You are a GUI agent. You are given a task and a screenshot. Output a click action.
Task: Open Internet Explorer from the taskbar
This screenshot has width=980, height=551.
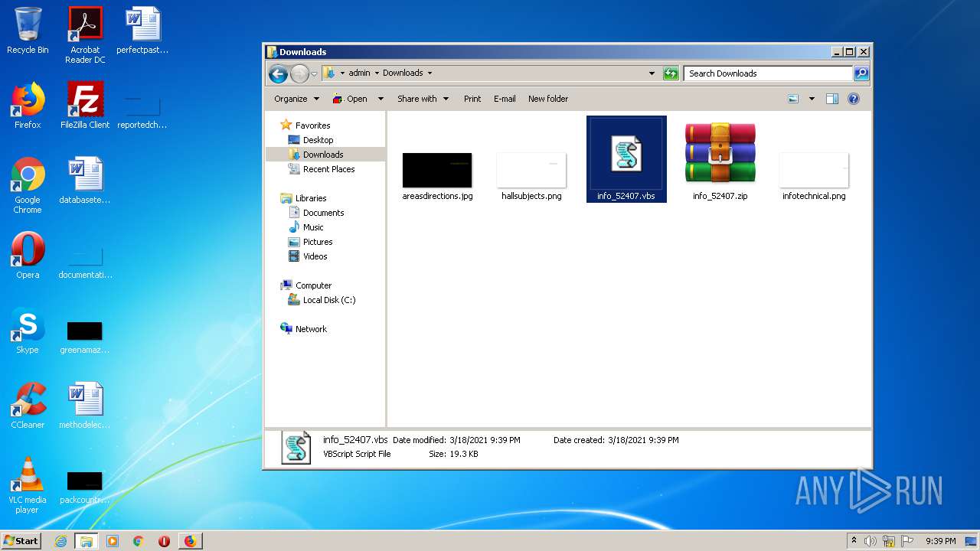pyautogui.click(x=61, y=541)
